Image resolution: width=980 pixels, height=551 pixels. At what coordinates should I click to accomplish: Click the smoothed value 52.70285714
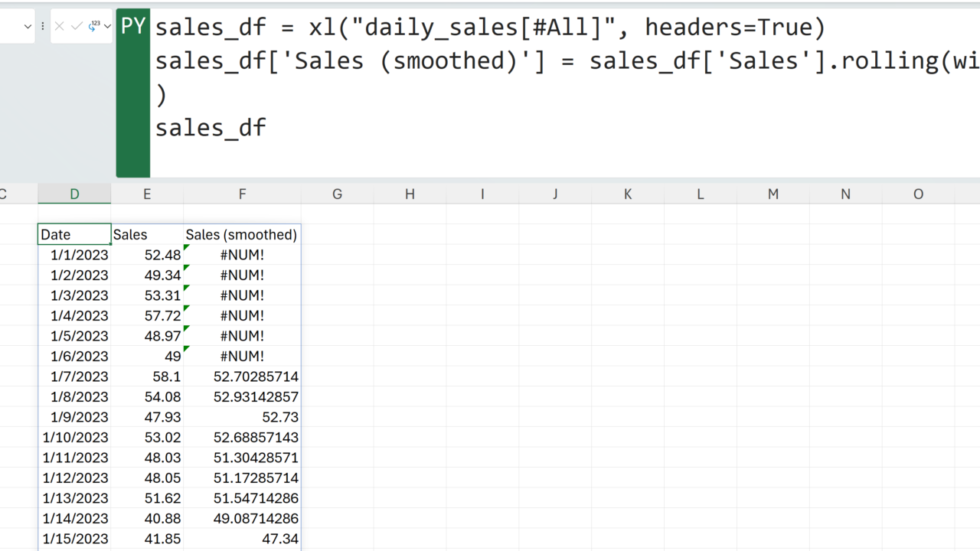(x=242, y=377)
